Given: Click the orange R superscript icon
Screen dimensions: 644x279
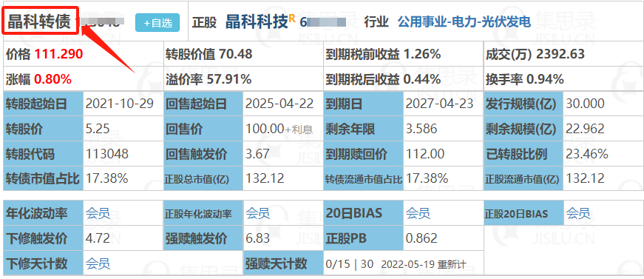Looking at the screenshot, I should [292, 18].
